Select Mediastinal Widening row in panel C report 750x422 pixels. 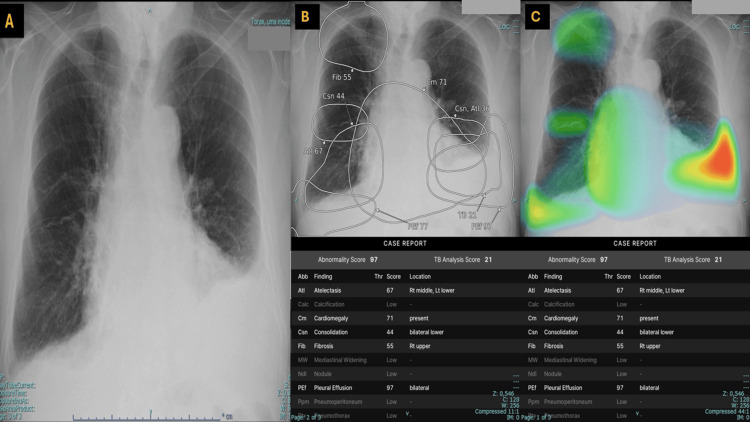coord(635,360)
